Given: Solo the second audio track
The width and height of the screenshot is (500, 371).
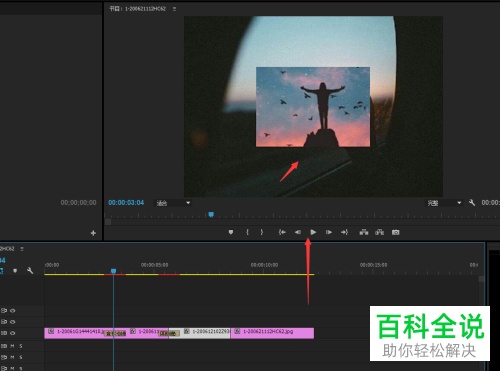Looking at the screenshot, I should click(21, 357).
